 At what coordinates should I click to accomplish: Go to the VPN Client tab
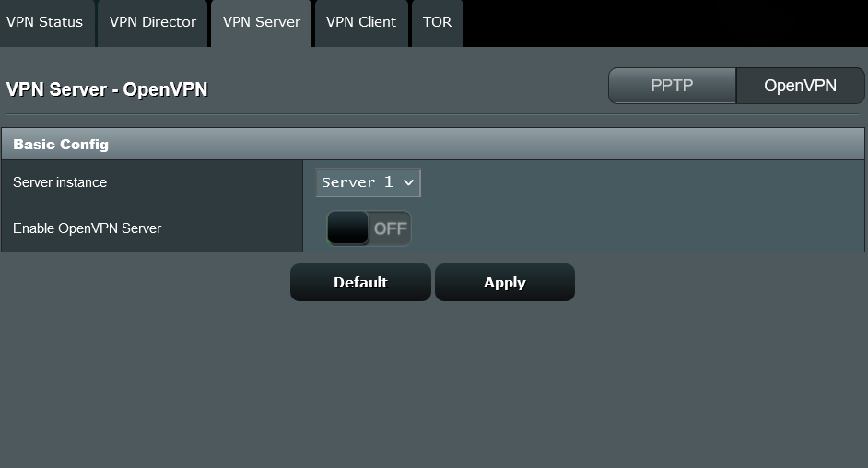[361, 22]
